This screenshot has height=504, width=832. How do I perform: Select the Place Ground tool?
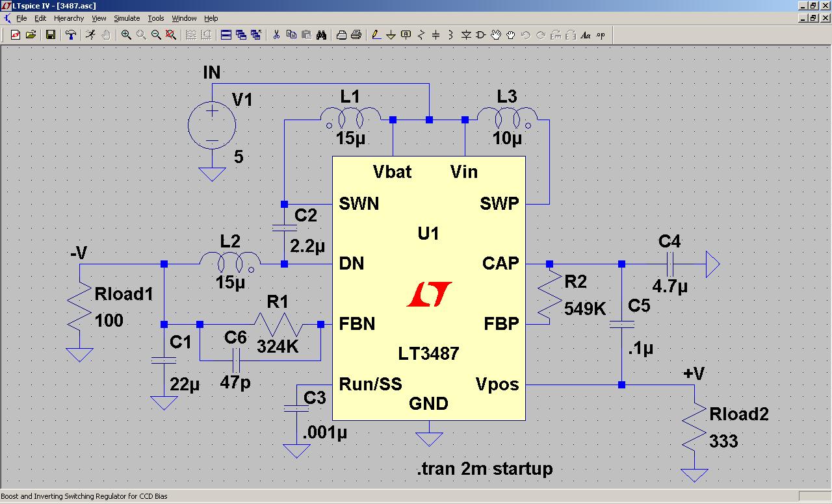(391, 35)
